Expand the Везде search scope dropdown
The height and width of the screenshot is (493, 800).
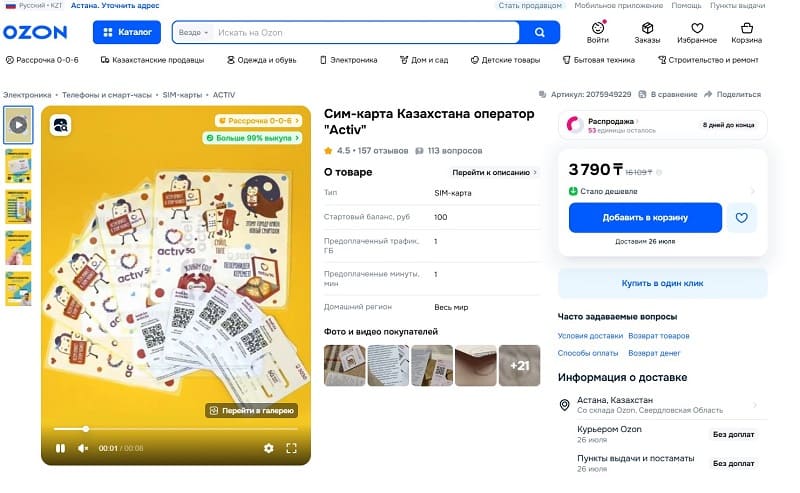[193, 33]
